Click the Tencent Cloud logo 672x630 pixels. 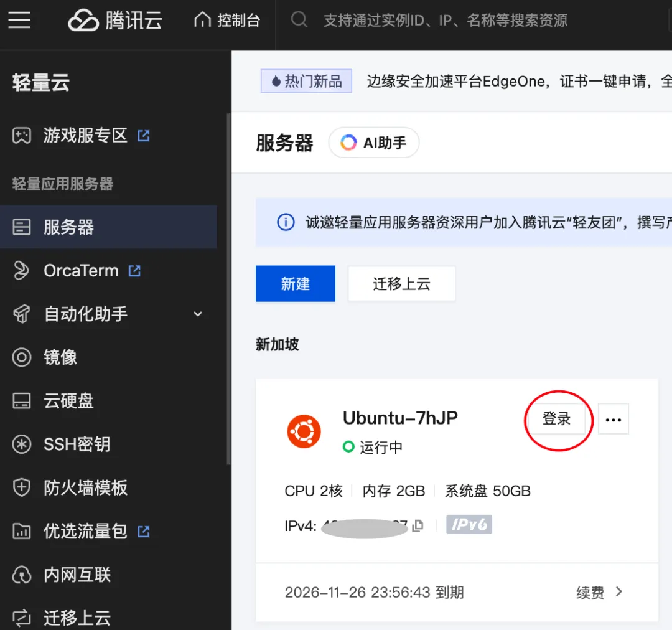[x=115, y=20]
